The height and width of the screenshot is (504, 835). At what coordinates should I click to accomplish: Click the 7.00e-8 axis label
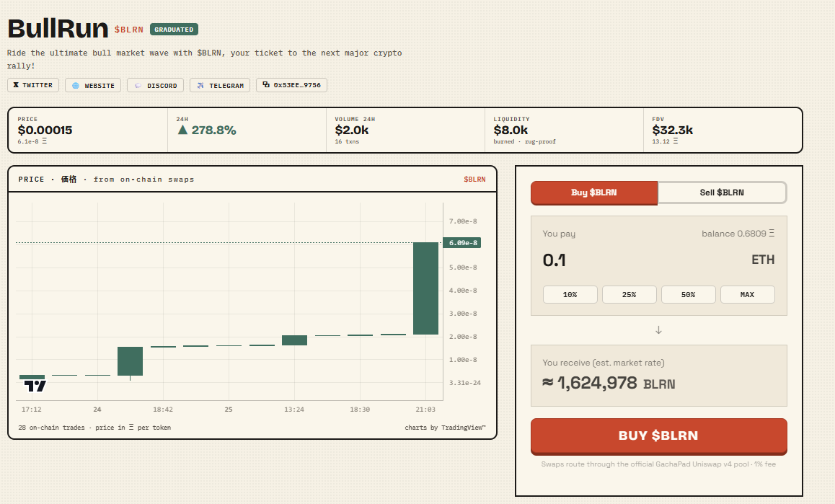point(463,221)
